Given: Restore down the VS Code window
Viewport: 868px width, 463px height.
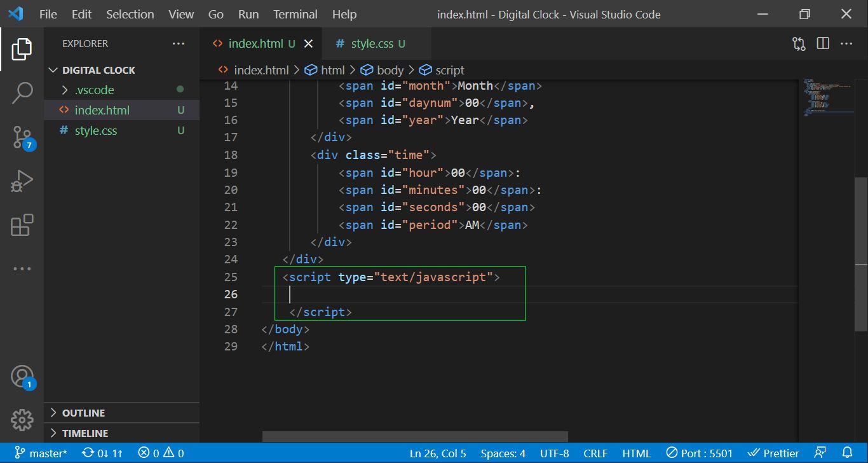Looking at the screenshot, I should (x=804, y=14).
